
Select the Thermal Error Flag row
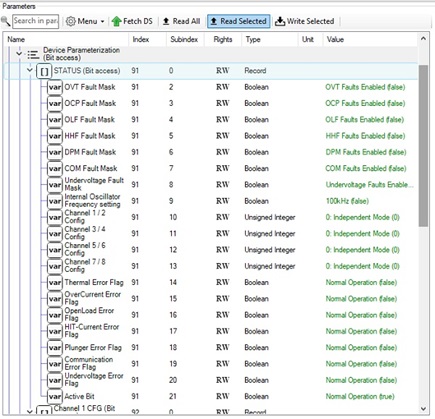point(210,283)
